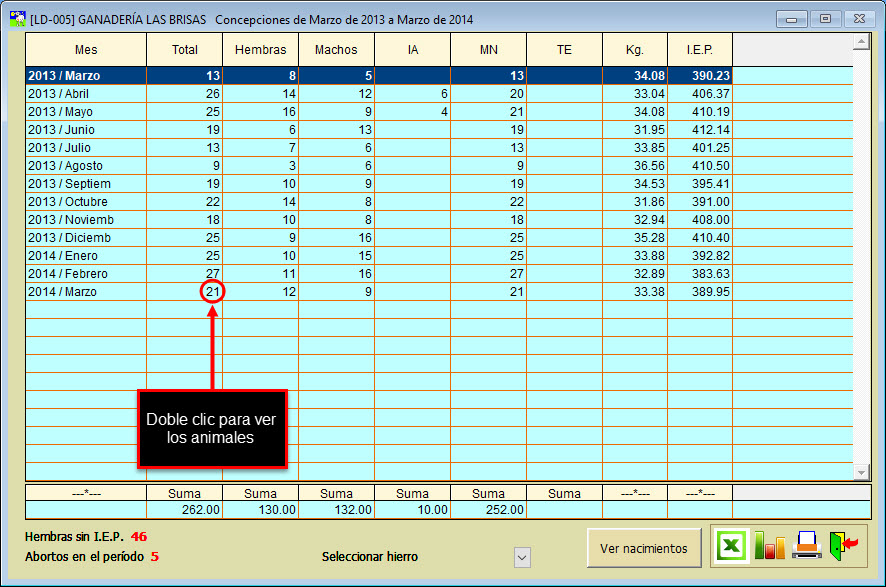Click the Ver nacimientos button
Viewport: 886px width, 587px height.
[643, 548]
